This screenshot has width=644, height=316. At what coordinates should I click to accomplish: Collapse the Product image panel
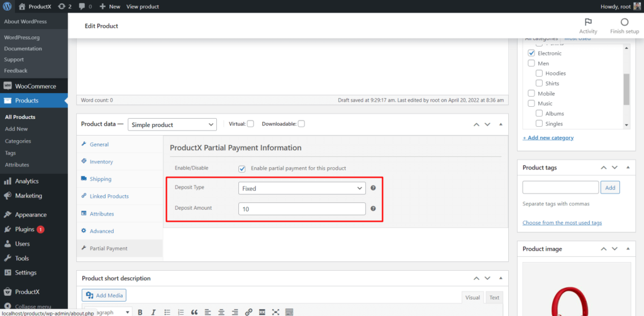click(x=628, y=249)
